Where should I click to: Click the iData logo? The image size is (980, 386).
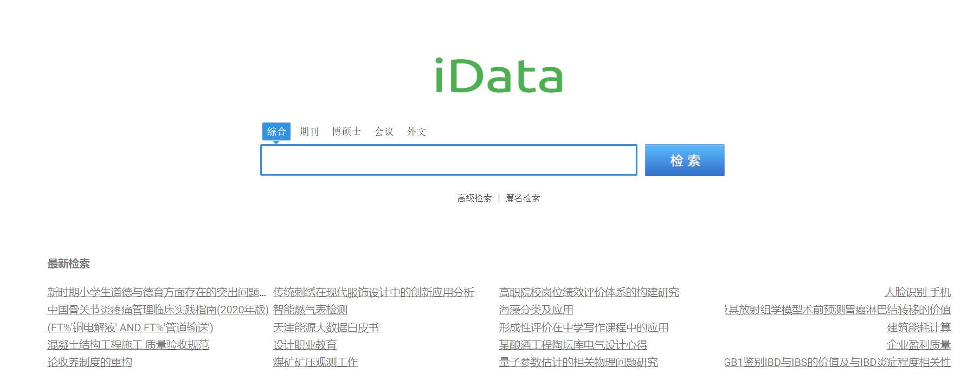pyautogui.click(x=499, y=75)
